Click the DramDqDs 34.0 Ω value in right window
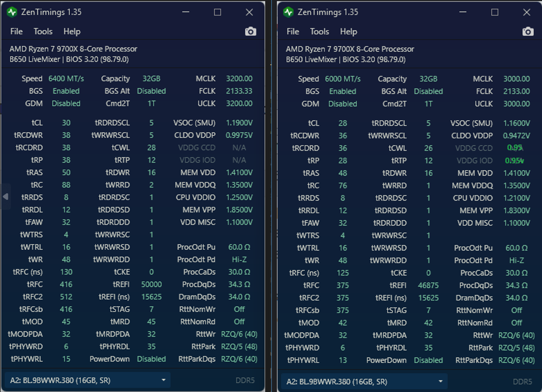The width and height of the screenshot is (542, 392). pyautogui.click(x=516, y=298)
